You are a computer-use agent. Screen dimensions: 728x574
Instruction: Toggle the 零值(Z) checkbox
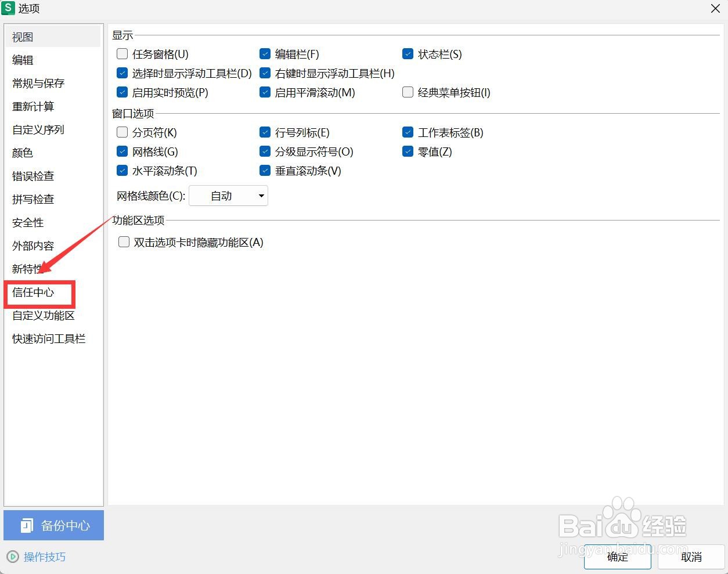click(x=408, y=151)
